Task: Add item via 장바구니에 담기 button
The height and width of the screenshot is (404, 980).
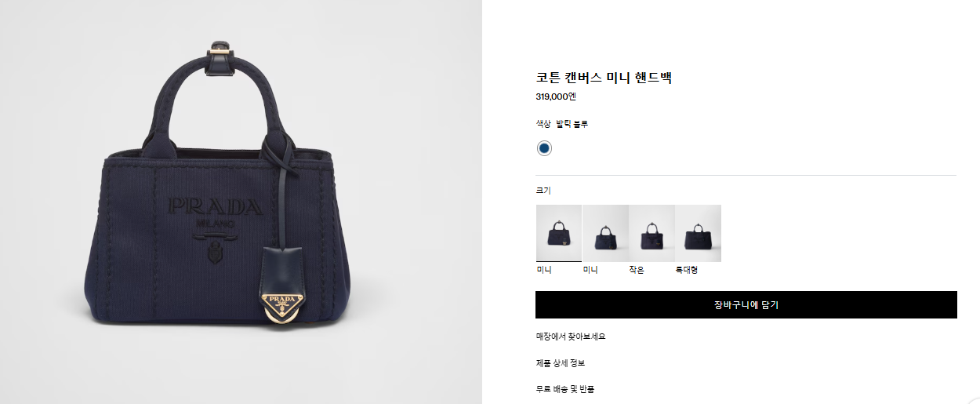Action: [746, 305]
